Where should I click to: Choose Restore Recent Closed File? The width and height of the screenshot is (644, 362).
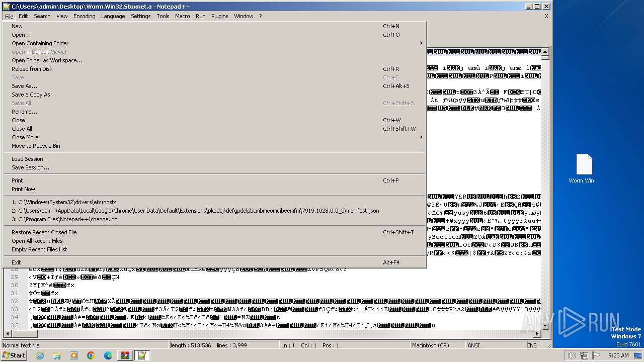pyautogui.click(x=215, y=232)
